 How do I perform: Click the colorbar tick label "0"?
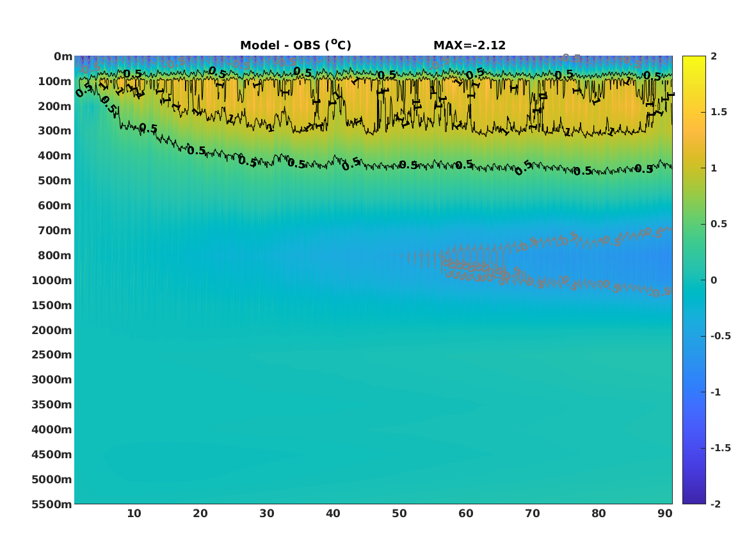pyautogui.click(x=714, y=280)
